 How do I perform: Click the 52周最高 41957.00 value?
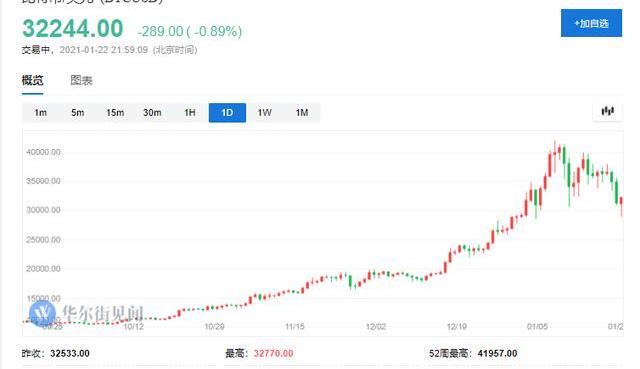coord(497,353)
